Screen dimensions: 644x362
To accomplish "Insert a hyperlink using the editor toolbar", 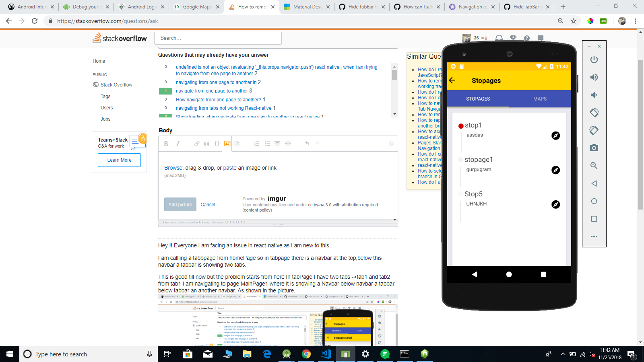I will point(197,144).
